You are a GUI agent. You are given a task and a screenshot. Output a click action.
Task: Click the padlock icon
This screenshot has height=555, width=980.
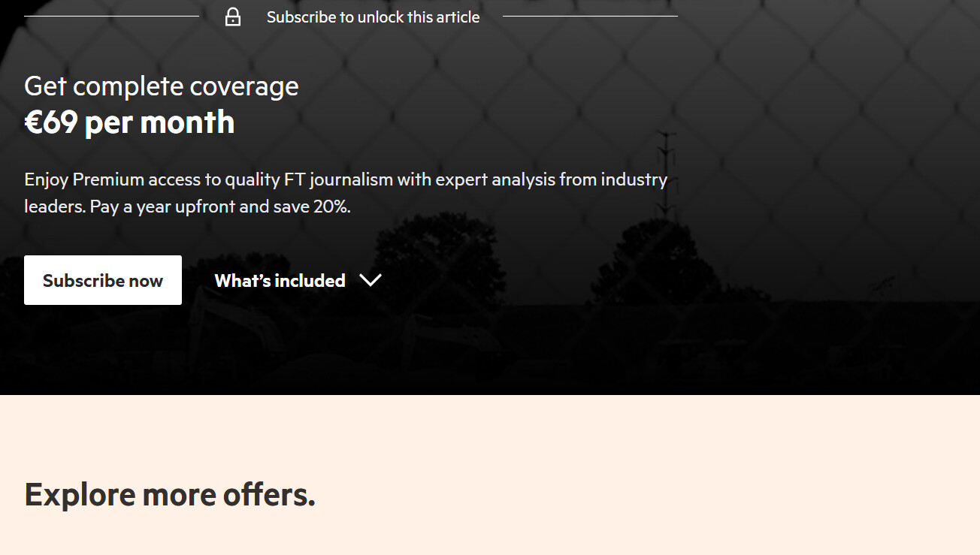point(233,17)
